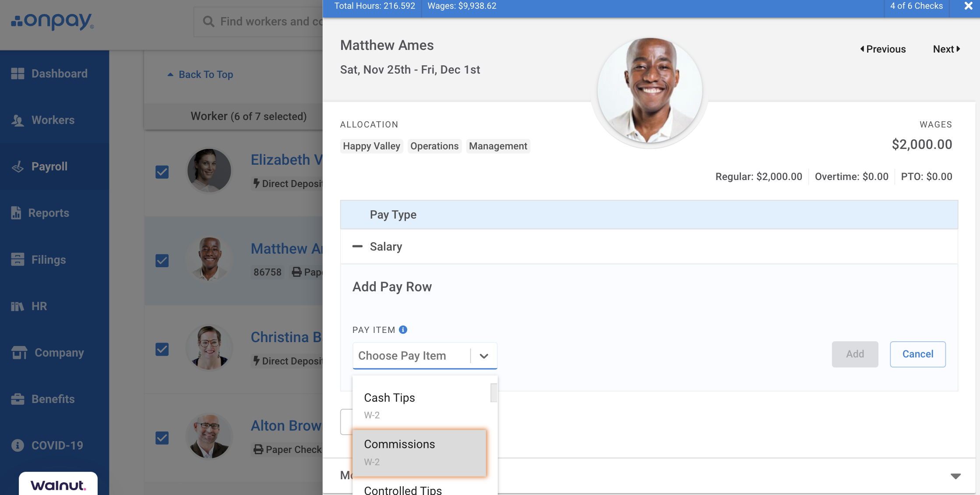Open the HR sidebar item

pos(54,306)
